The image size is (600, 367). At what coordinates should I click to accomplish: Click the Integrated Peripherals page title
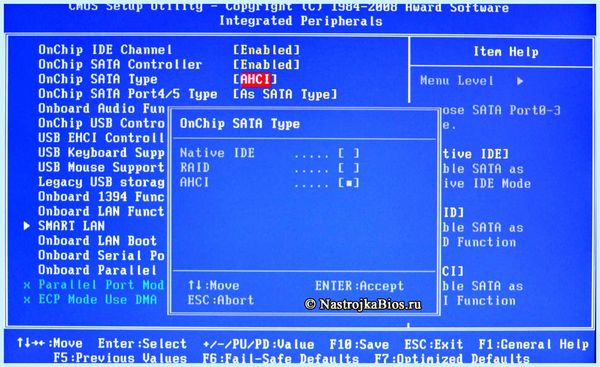pyautogui.click(x=301, y=21)
